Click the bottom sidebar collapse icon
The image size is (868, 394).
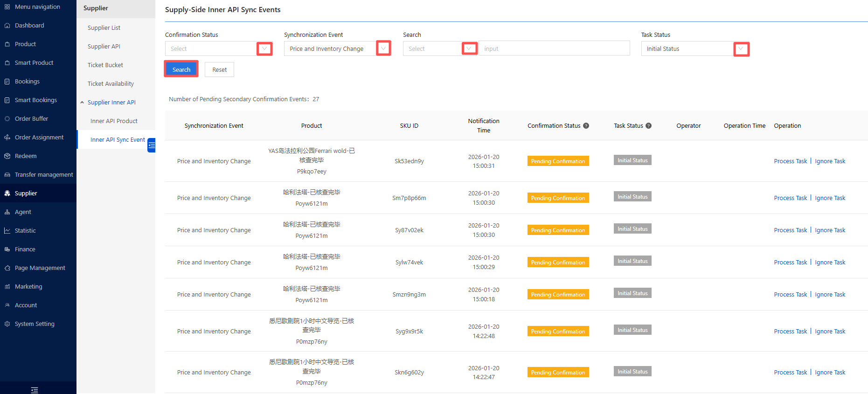[x=35, y=390]
